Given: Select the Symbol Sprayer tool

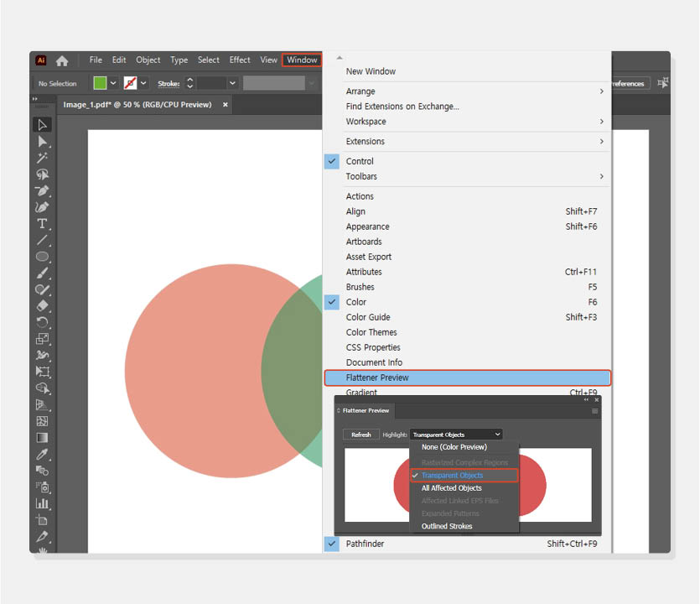Looking at the screenshot, I should (x=43, y=487).
